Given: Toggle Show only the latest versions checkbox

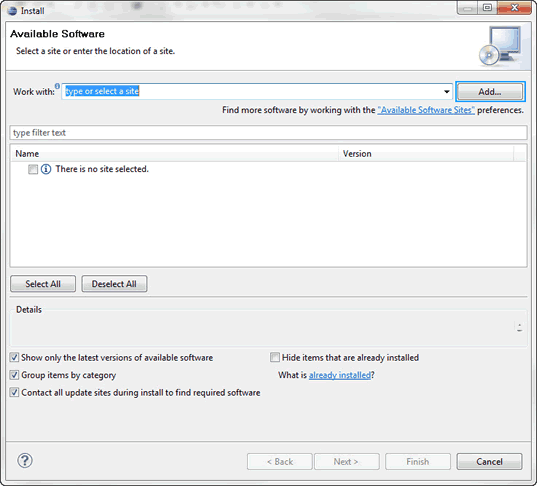Looking at the screenshot, I should pyautogui.click(x=14, y=358).
